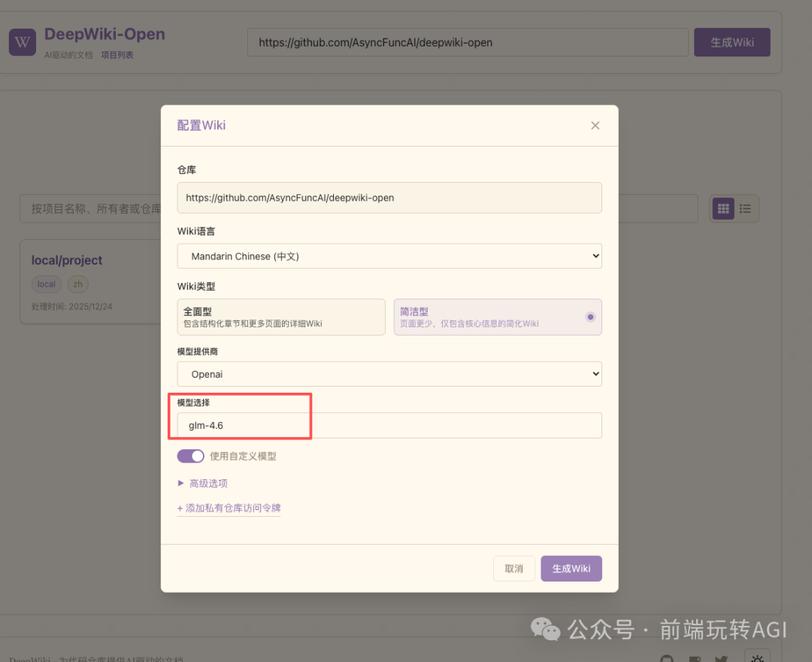
Task: Select the 全面型 wiki type option
Action: click(x=281, y=317)
